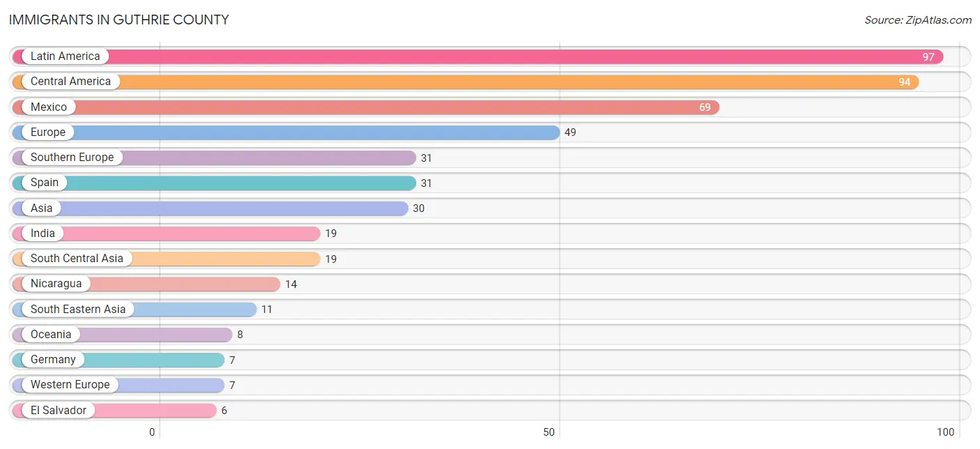The width and height of the screenshot is (980, 449).
Task: Select the India pink bar
Action: click(166, 234)
